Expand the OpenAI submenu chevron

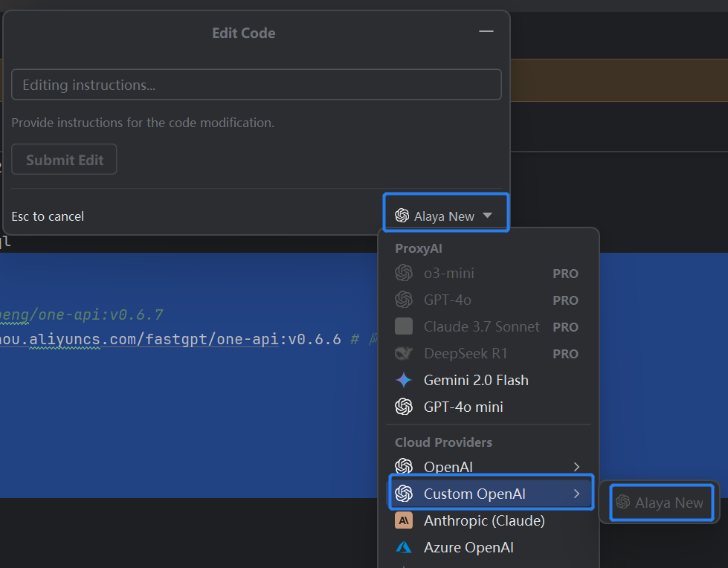click(577, 466)
